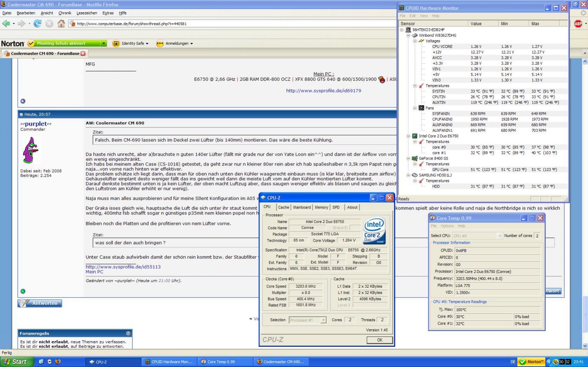Switch to the Mainboard tab in CPU-Z
The image size is (588, 367).
[302, 207]
